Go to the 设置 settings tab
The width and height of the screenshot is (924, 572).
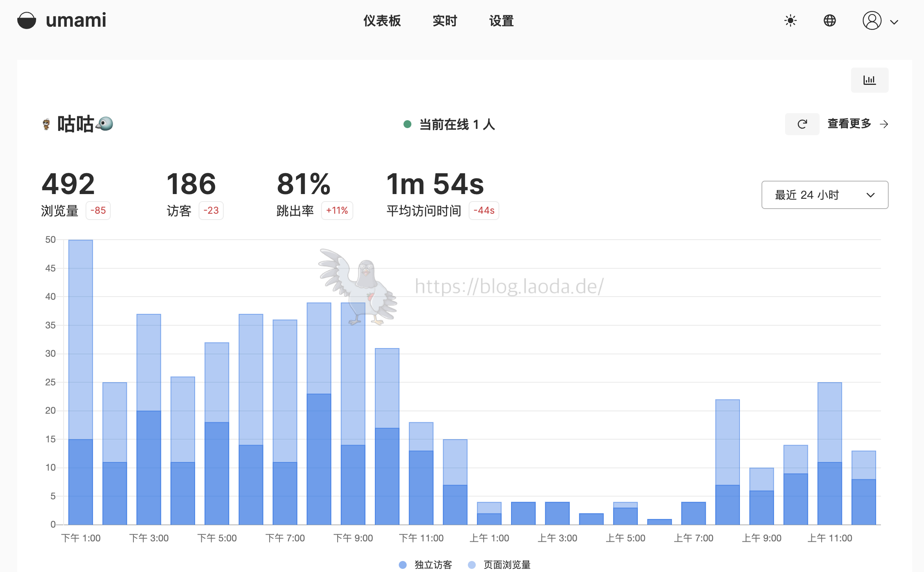click(501, 21)
